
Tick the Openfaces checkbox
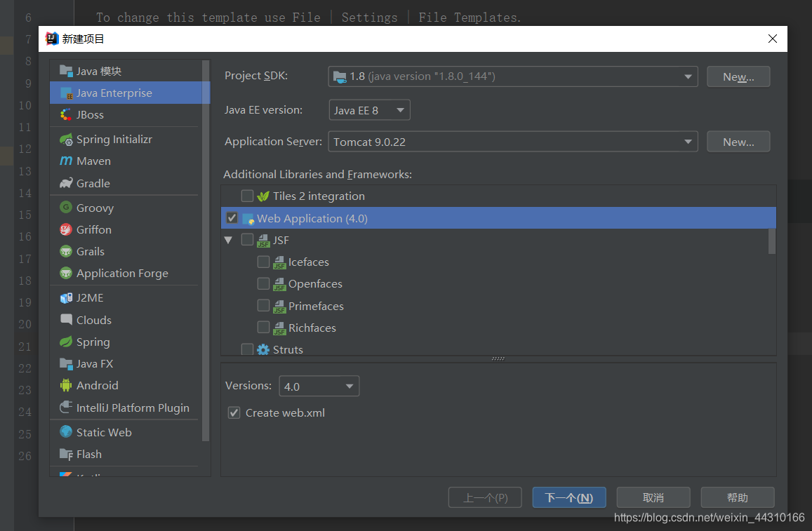pos(263,283)
